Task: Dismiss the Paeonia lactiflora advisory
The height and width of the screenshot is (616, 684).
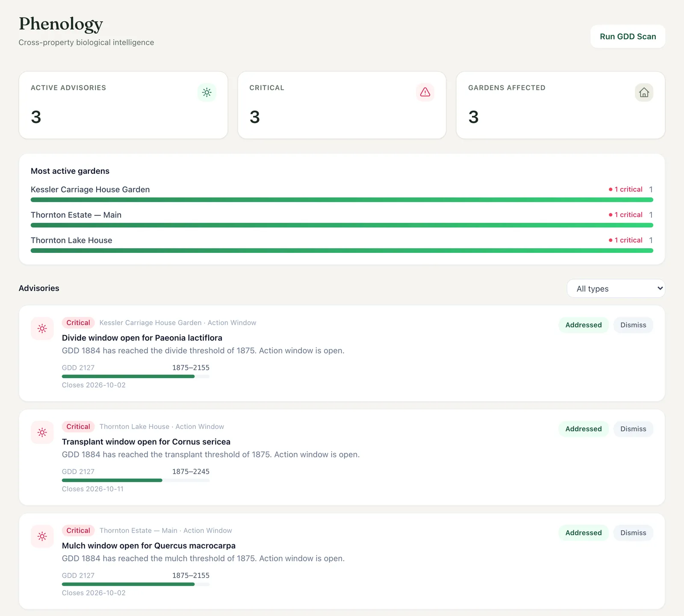Action: (634, 325)
